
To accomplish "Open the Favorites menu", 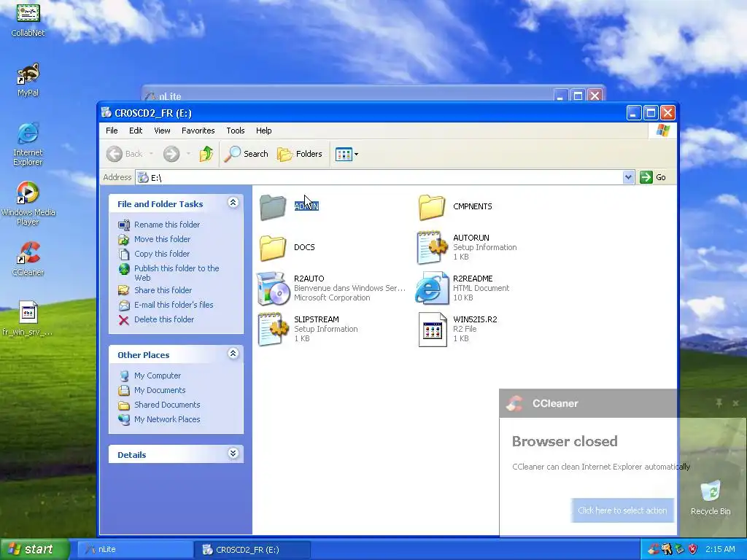I will (198, 131).
